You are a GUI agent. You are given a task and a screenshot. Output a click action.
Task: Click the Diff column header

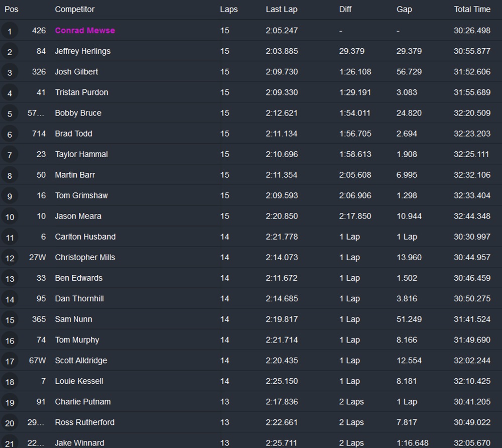[345, 10]
